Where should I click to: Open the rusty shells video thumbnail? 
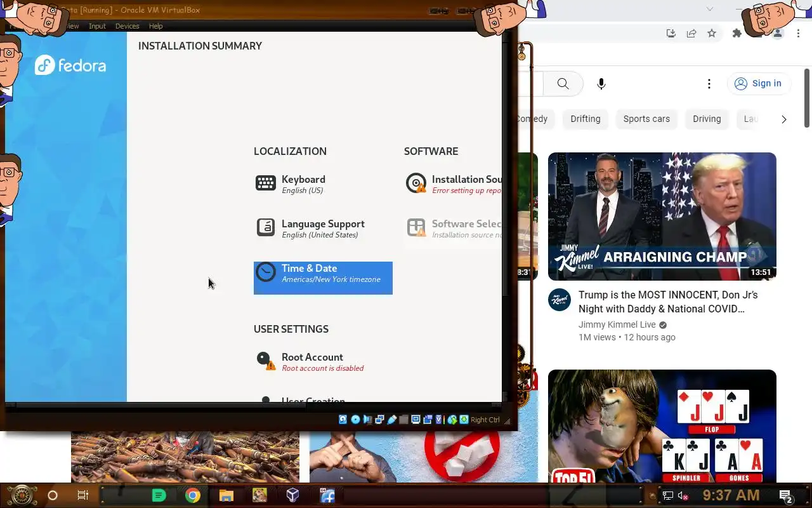(185, 457)
